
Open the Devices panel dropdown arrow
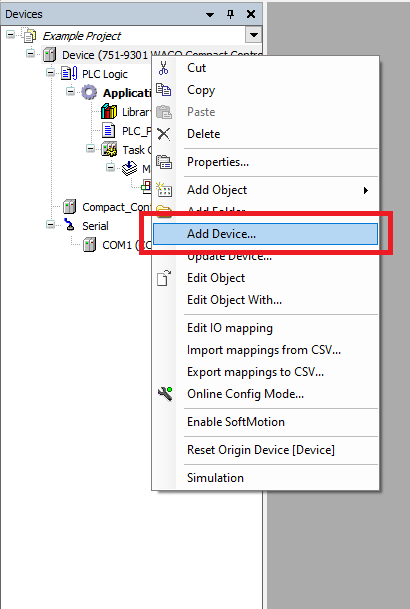pos(210,15)
